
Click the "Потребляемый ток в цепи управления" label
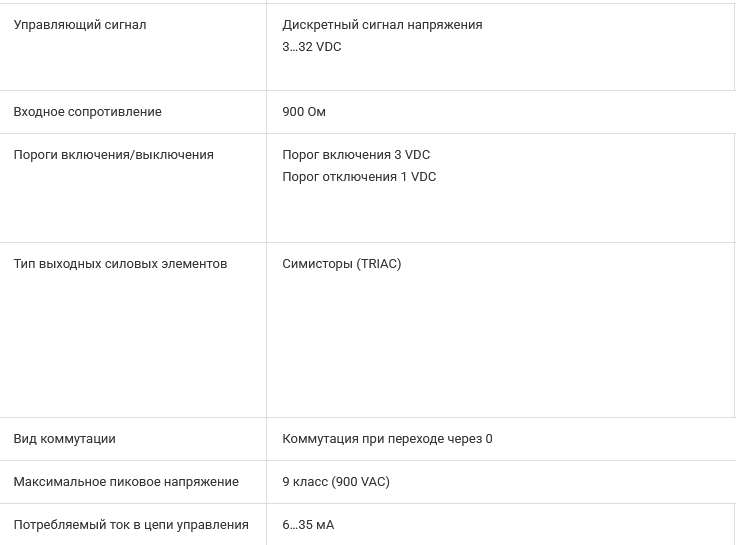(131, 525)
